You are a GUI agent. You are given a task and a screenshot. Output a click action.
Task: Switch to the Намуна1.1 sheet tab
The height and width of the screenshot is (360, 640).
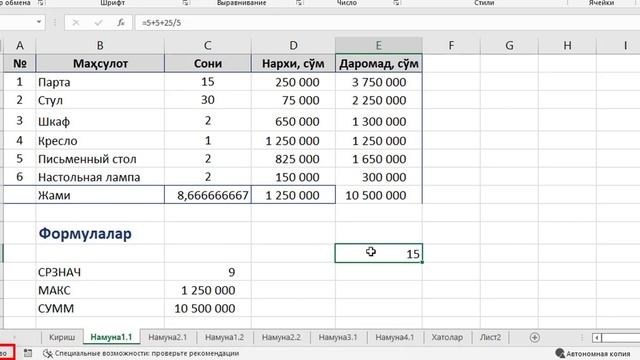point(111,337)
